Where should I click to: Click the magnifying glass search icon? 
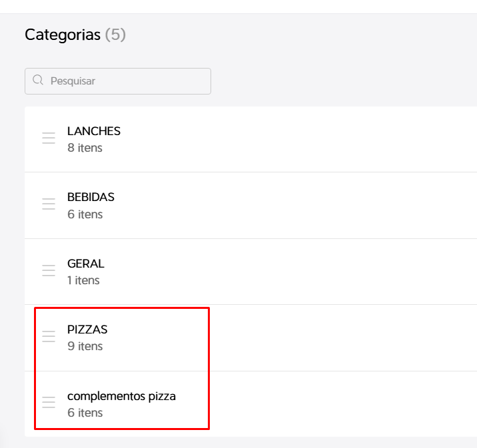pyautogui.click(x=38, y=81)
